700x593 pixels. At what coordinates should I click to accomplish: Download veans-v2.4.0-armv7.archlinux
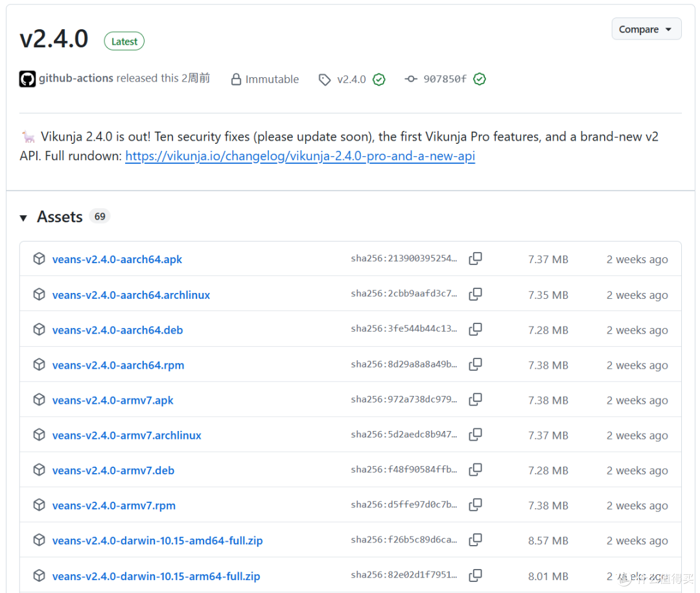click(x=127, y=436)
